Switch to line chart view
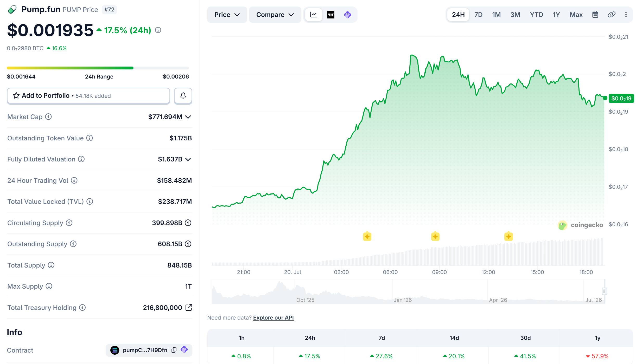The height and width of the screenshot is (364, 636). click(314, 15)
